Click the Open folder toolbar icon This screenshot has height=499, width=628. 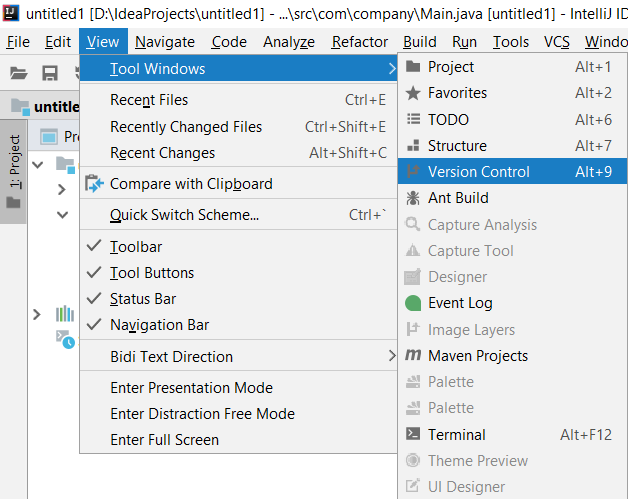pyautogui.click(x=18, y=73)
